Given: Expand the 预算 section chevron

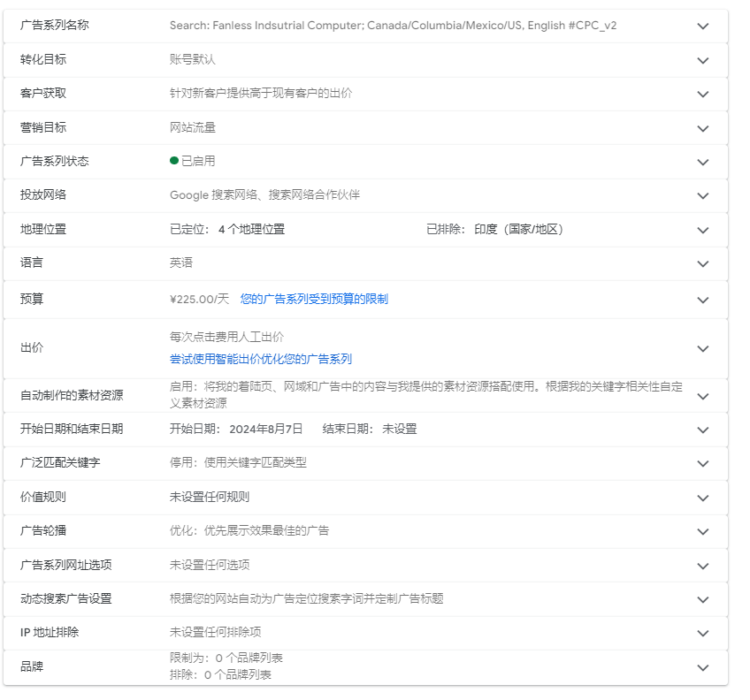Looking at the screenshot, I should point(703,300).
